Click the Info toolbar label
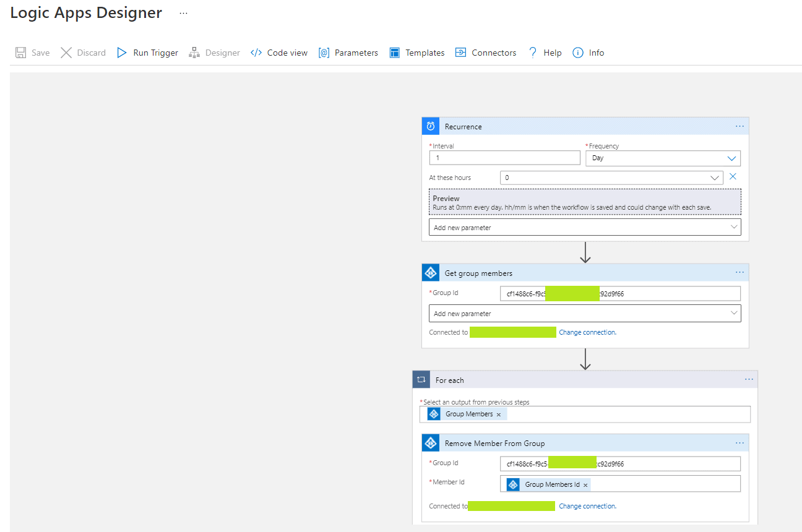Viewport: 802px width, 532px height. [597, 53]
